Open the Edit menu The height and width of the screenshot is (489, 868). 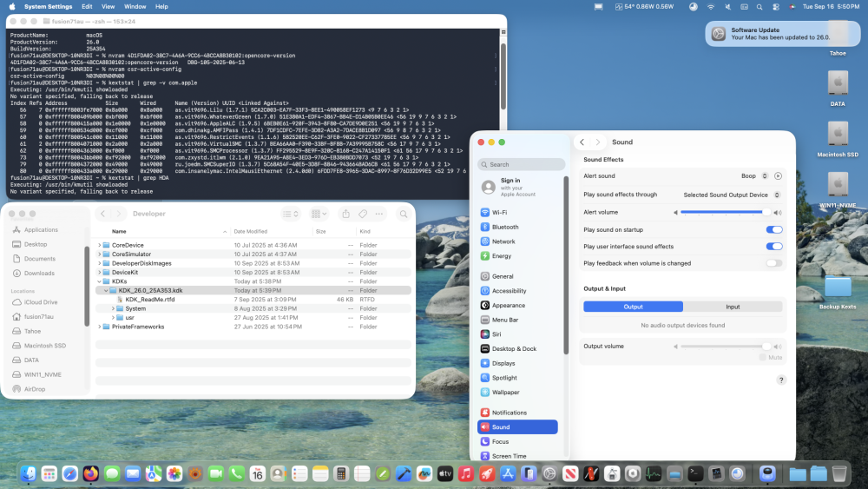pos(87,7)
